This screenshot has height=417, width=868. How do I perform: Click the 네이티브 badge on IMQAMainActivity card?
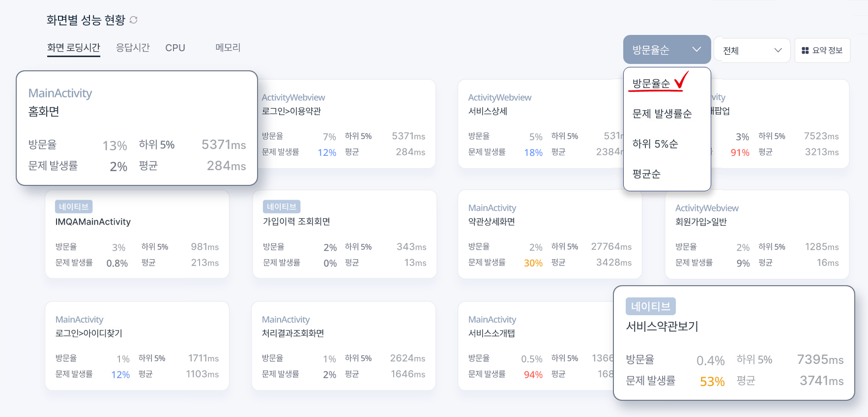coord(74,207)
